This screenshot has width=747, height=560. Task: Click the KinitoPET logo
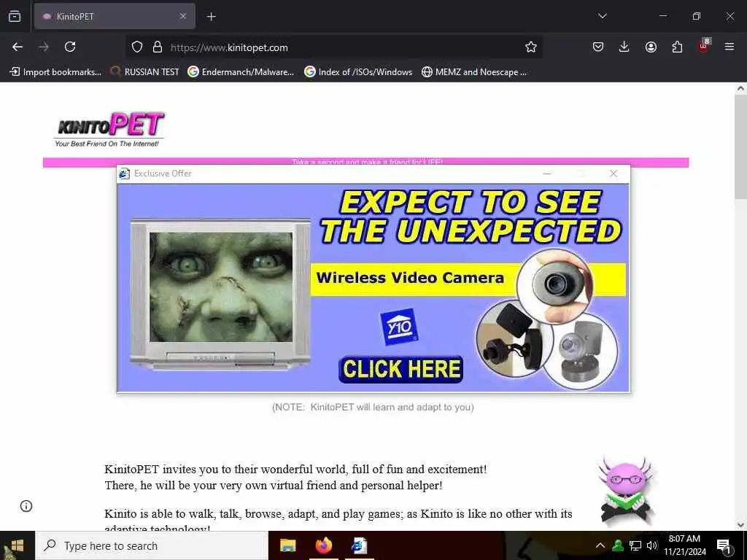109,129
